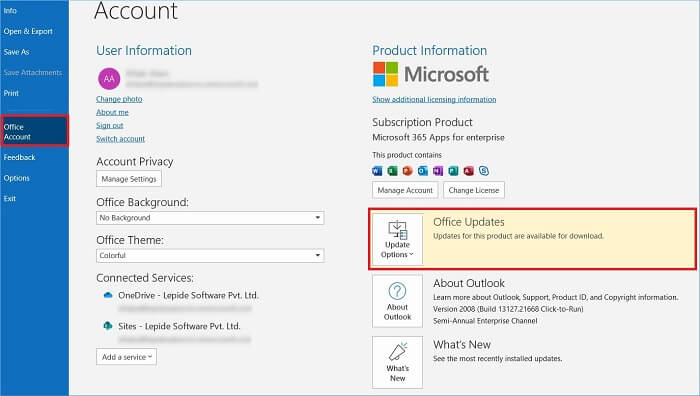This screenshot has width=700, height=396.
Task: Click Switch account link
Action: pos(121,139)
